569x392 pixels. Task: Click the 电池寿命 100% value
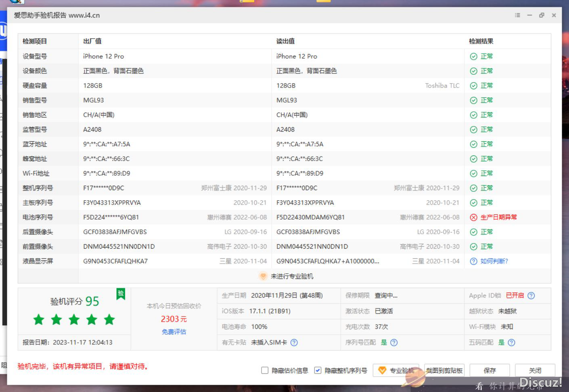[259, 327]
